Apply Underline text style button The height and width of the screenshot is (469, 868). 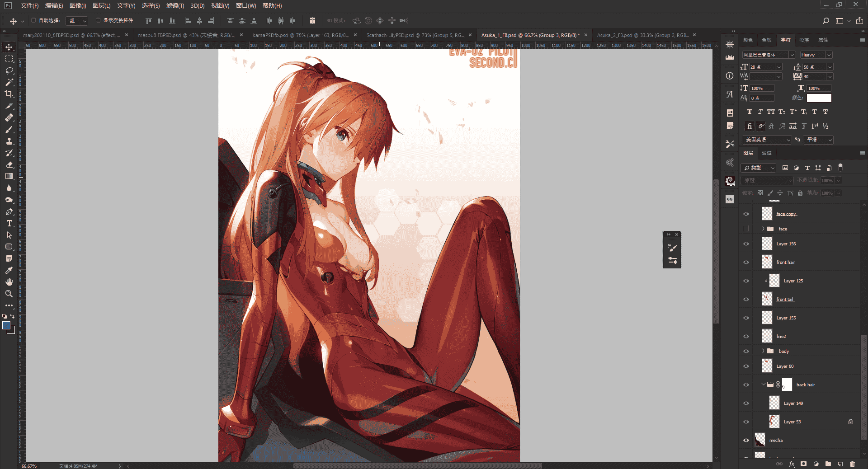tap(815, 112)
